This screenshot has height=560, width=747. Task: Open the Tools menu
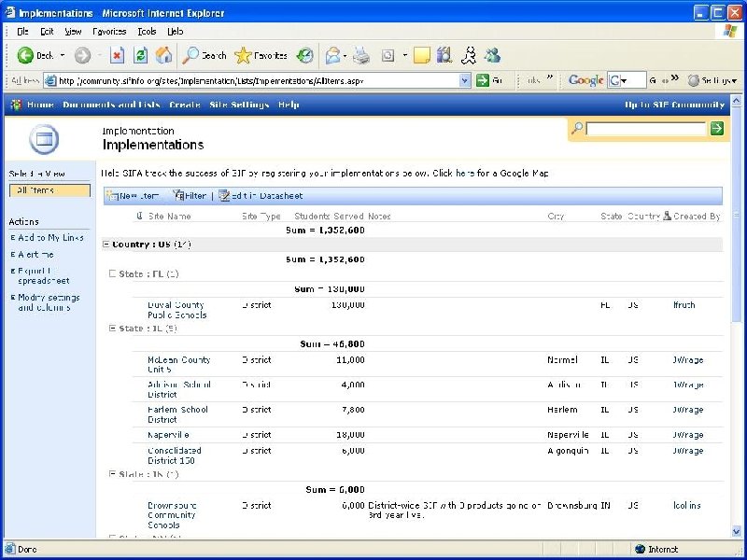[x=147, y=32]
